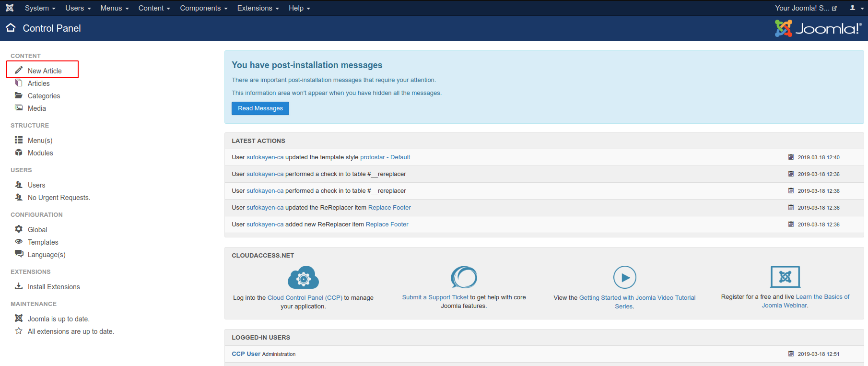Click 'Joomla is up to date.' text

pyautogui.click(x=59, y=319)
